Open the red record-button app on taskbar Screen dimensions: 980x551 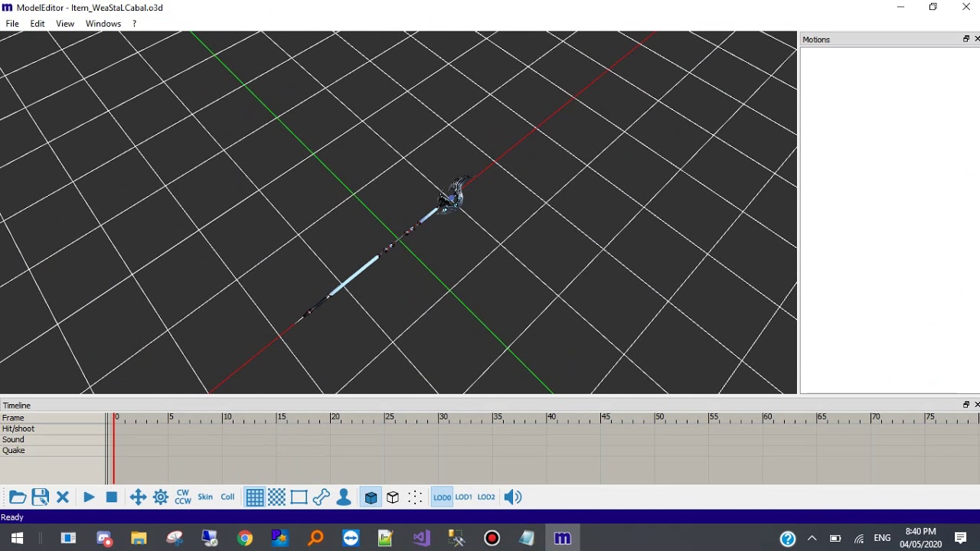[x=492, y=538]
